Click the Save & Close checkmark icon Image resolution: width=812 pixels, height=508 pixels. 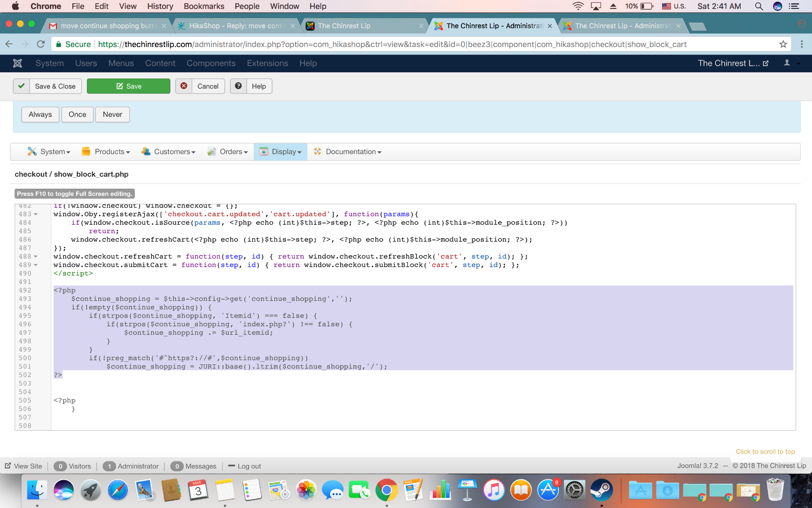click(21, 86)
